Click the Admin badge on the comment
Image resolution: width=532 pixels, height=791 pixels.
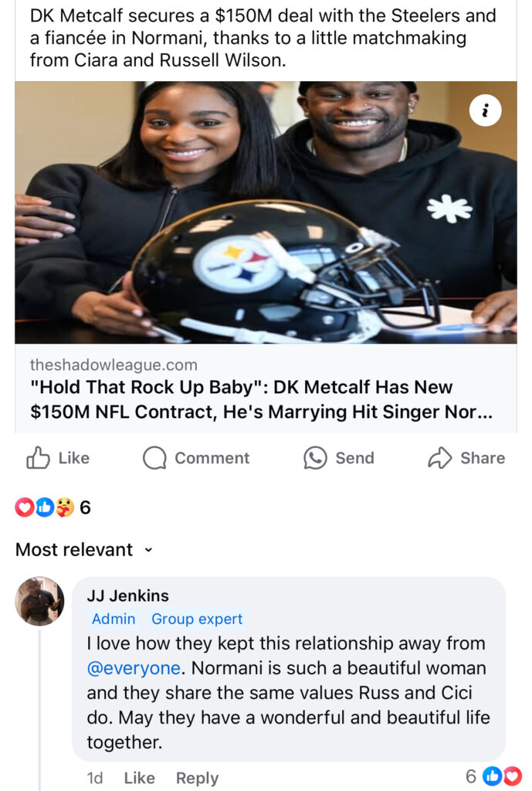[x=114, y=619]
